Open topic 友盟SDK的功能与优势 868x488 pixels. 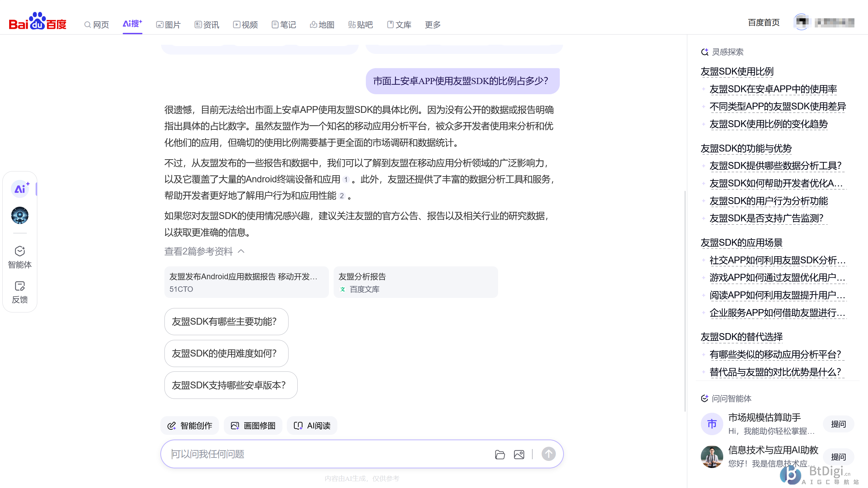click(x=746, y=148)
